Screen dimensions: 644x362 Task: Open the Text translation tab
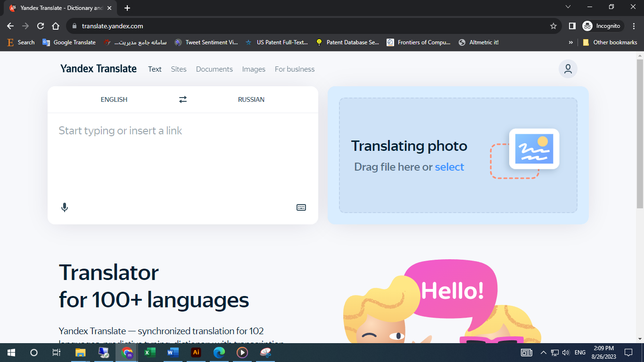point(155,69)
